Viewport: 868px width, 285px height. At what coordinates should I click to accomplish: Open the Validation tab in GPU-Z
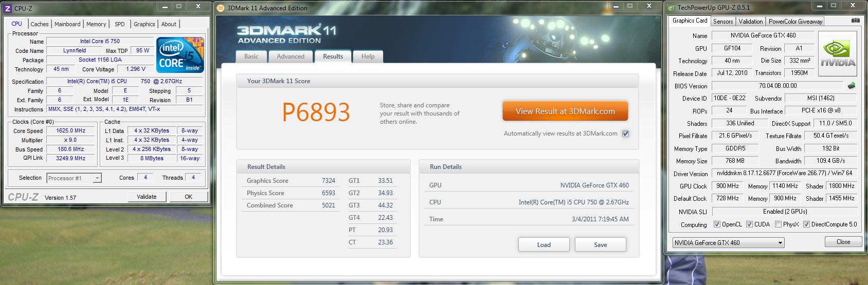pyautogui.click(x=751, y=22)
